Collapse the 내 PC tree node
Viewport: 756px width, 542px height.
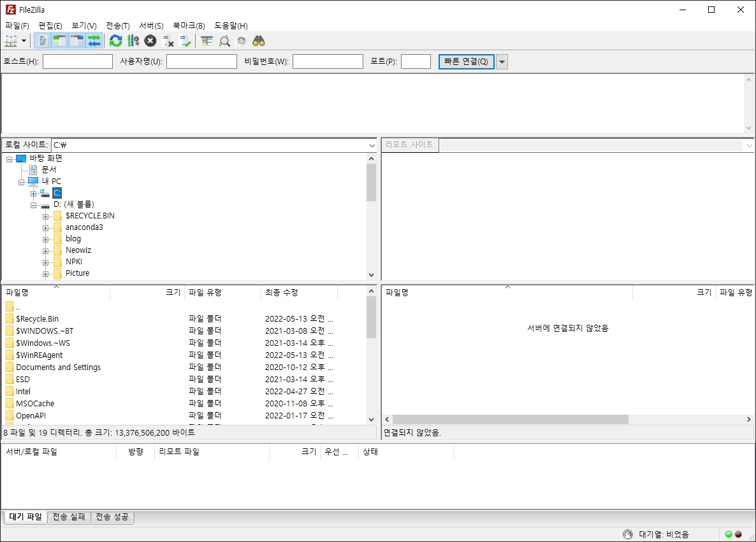click(21, 182)
